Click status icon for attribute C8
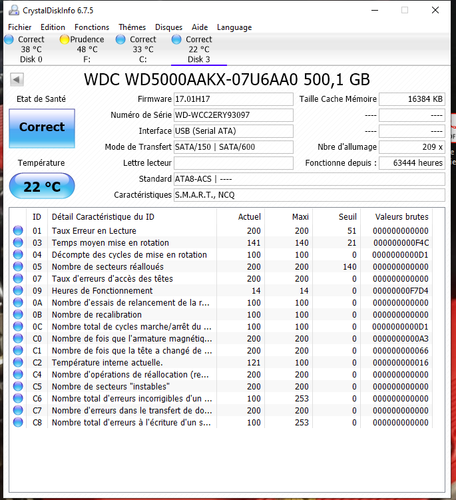 (x=18, y=422)
